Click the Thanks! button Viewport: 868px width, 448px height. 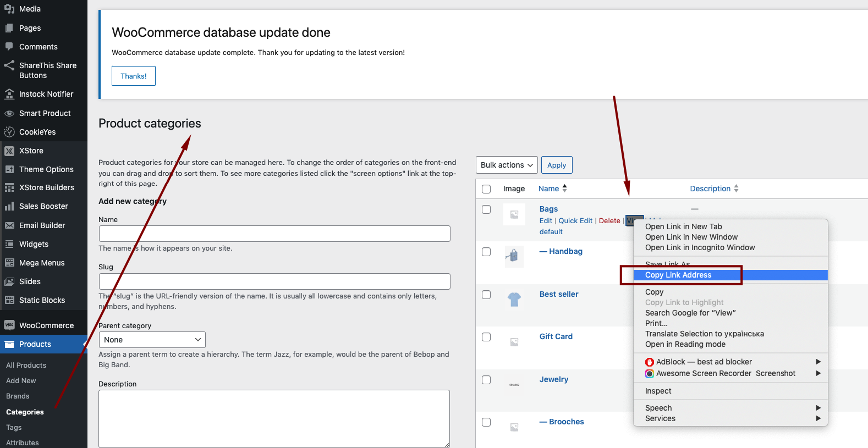134,76
